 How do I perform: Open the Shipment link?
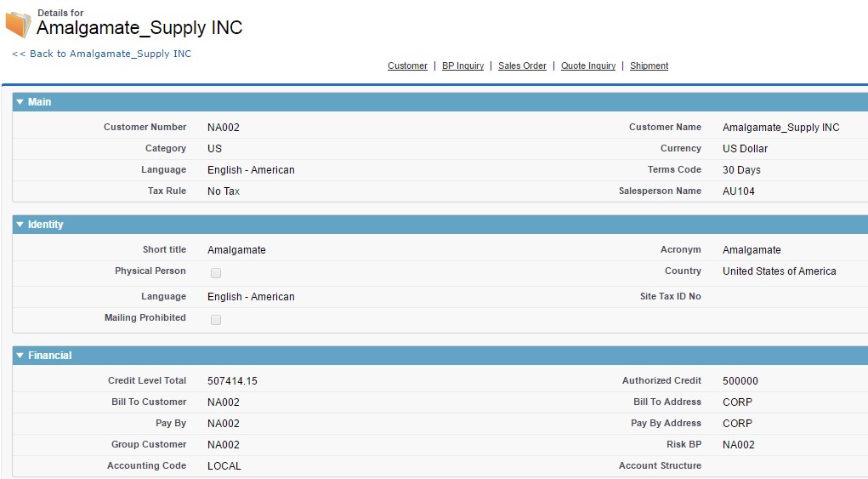point(649,66)
